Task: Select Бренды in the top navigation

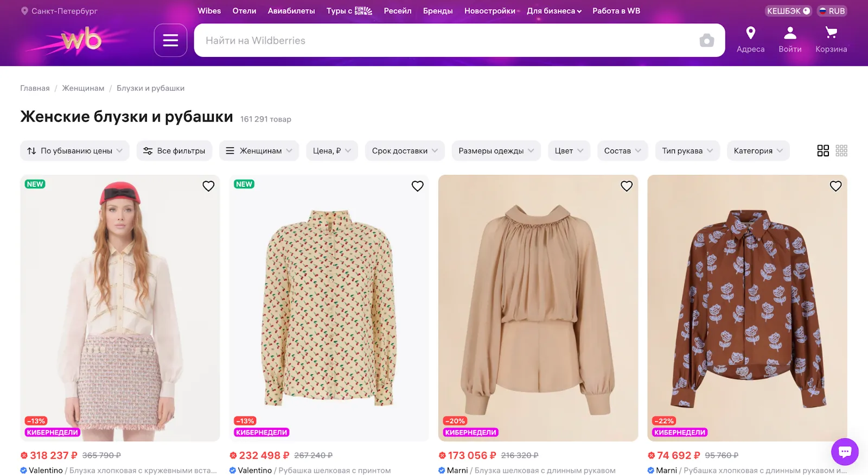Action: 438,11
